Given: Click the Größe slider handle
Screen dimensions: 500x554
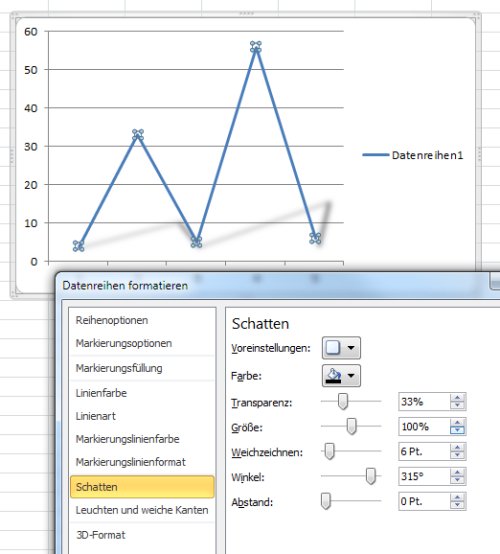Looking at the screenshot, I should tap(351, 426).
